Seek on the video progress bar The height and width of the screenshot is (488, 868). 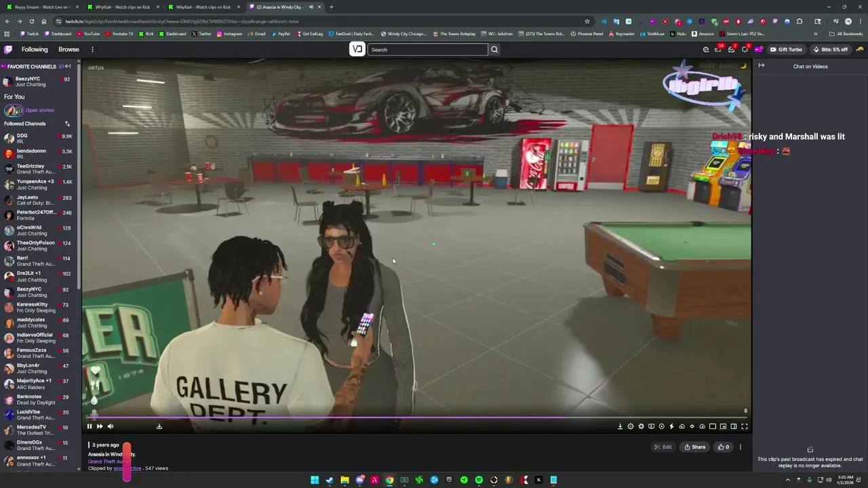416,418
